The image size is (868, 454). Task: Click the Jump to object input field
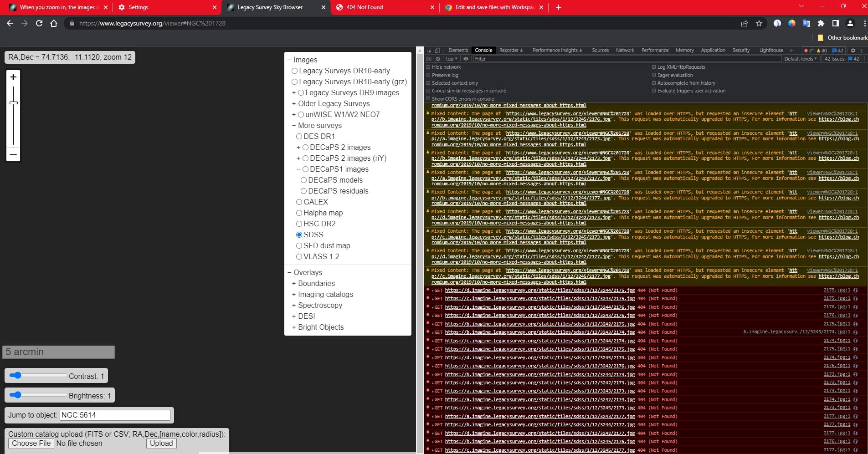coord(115,415)
